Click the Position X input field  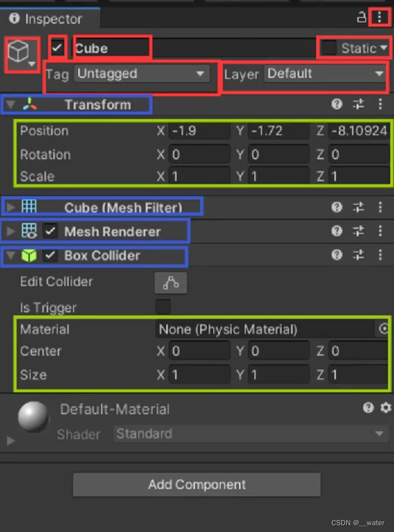tap(199, 131)
